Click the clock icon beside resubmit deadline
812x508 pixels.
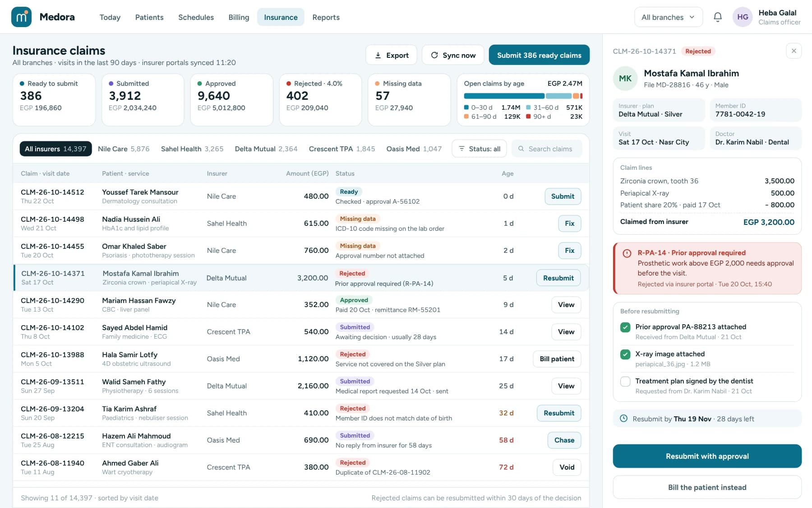click(x=623, y=419)
